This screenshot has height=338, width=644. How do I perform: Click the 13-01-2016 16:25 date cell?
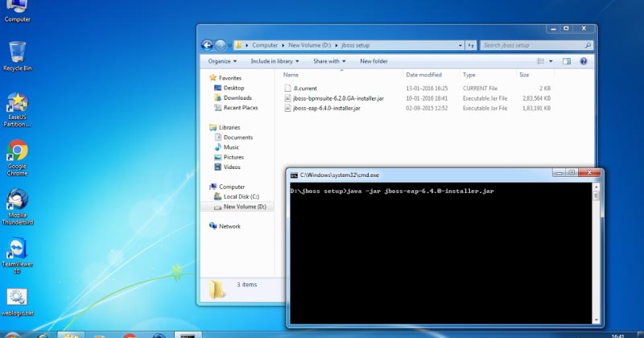427,89
